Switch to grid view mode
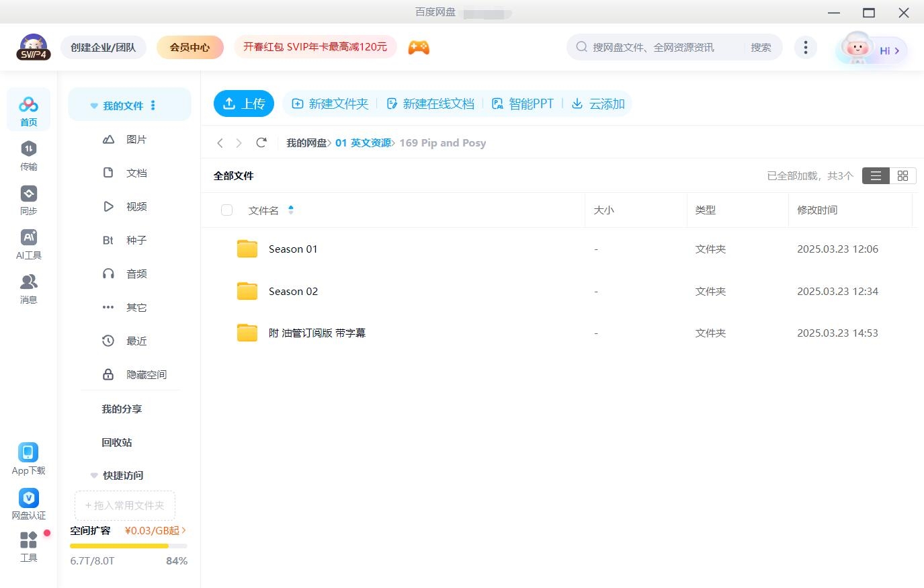Viewport: 924px width, 588px height. (902, 175)
